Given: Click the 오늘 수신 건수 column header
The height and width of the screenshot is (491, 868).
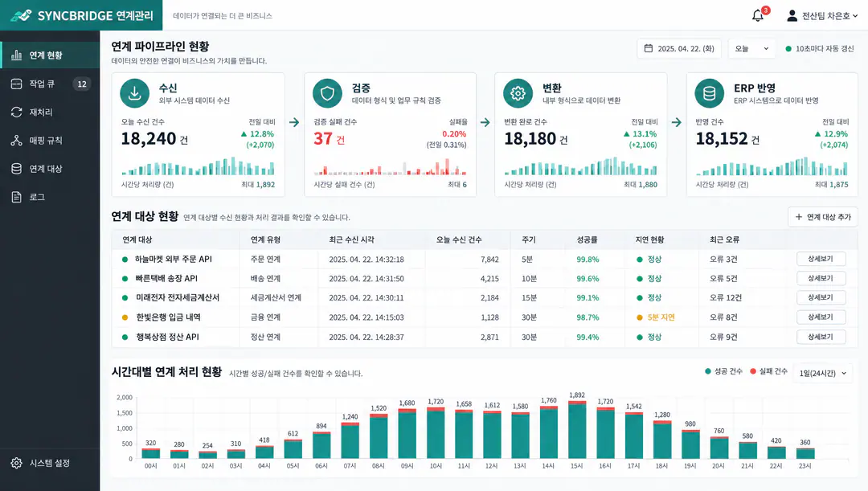Looking at the screenshot, I should (x=459, y=239).
